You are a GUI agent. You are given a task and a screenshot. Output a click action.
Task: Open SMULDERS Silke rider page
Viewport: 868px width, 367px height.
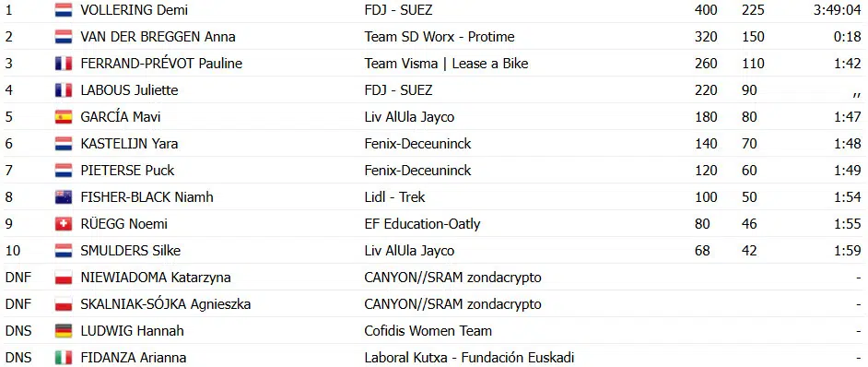pyautogui.click(x=130, y=251)
